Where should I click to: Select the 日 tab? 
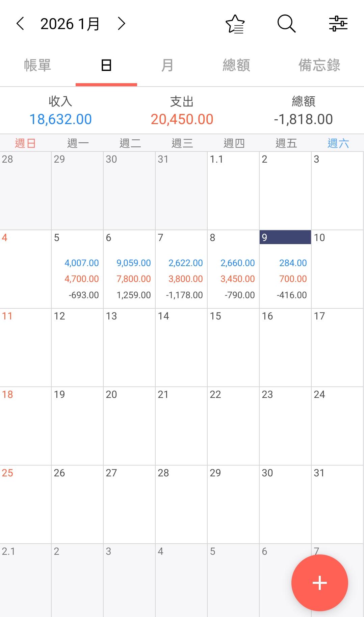tap(106, 65)
